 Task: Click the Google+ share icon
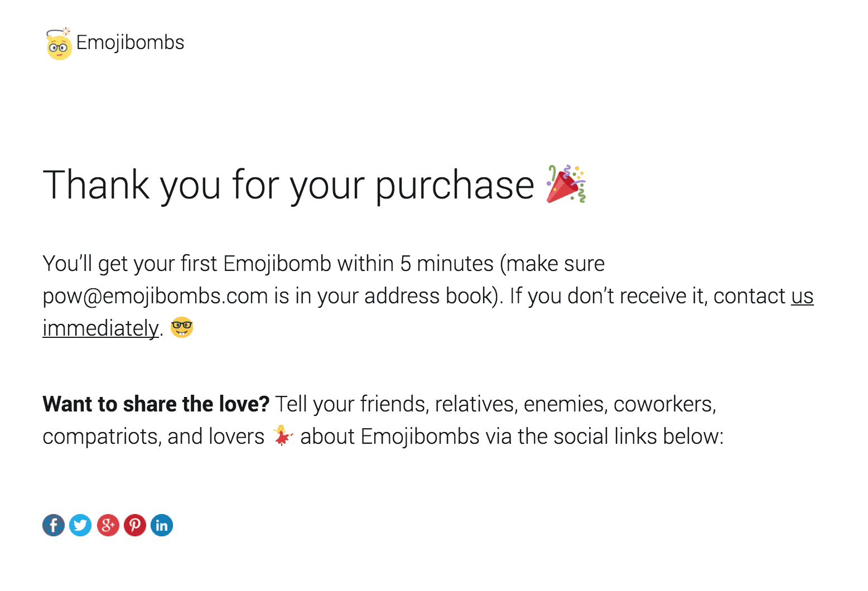pyautogui.click(x=108, y=525)
